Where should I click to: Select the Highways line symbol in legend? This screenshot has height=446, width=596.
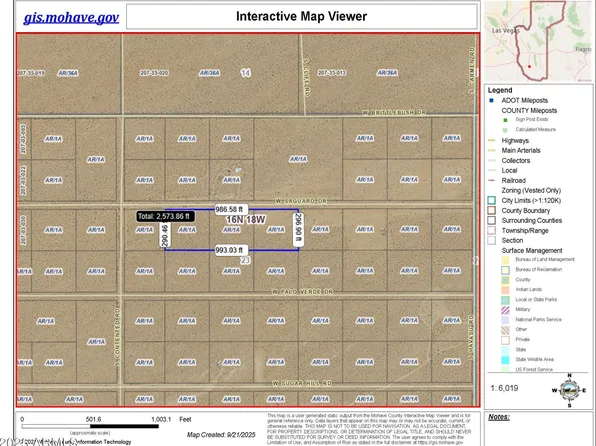click(491, 141)
